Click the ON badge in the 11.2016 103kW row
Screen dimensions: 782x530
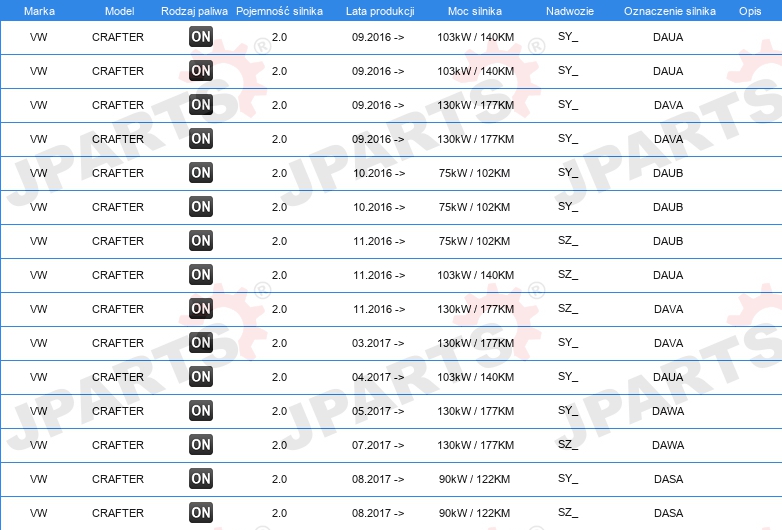tap(201, 274)
